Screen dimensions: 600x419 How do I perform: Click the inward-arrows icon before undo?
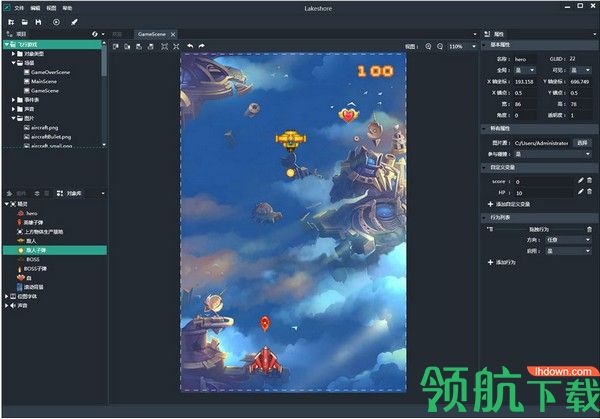click(176, 46)
